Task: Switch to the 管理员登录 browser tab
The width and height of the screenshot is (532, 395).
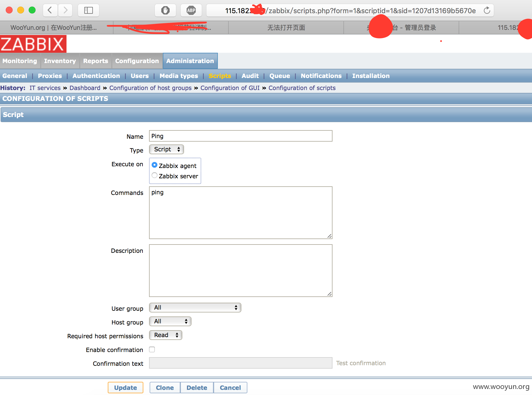Action: tap(401, 28)
